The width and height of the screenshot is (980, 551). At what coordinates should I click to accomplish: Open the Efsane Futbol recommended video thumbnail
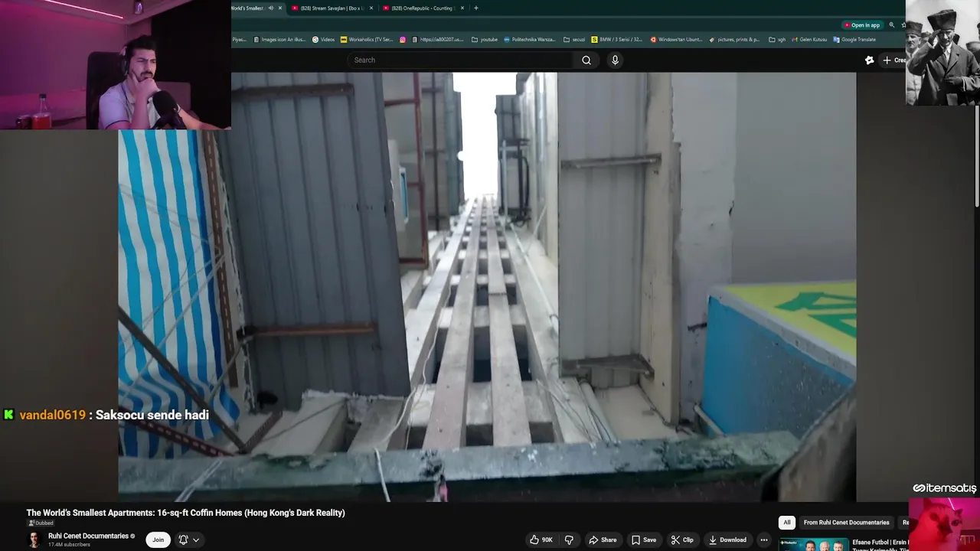pos(814,545)
